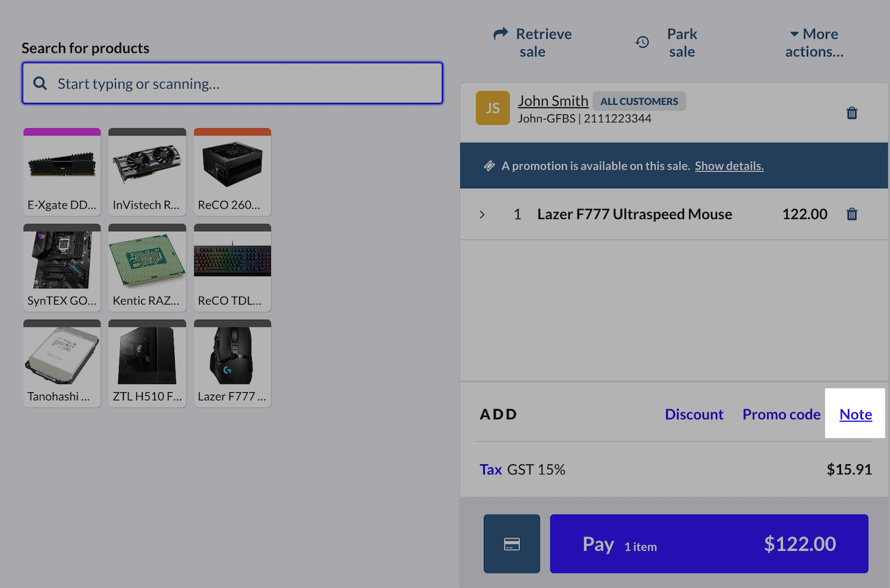Screen dimensions: 890x588
Task: Add the ReCO TDL keyboard product tile
Action: (233, 268)
